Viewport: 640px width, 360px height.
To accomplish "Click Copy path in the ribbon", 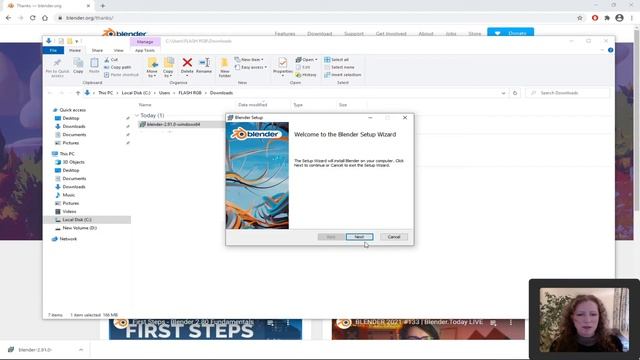I will click(118, 67).
